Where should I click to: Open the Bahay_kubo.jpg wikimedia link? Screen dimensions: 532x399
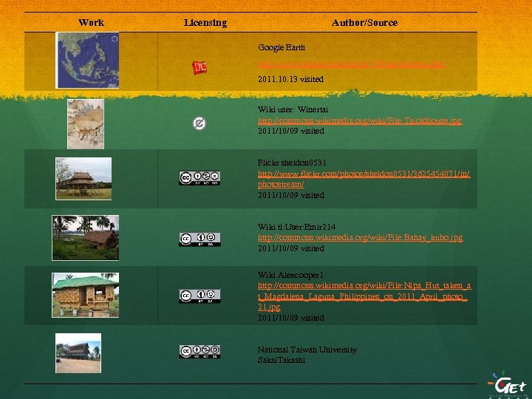coord(360,237)
